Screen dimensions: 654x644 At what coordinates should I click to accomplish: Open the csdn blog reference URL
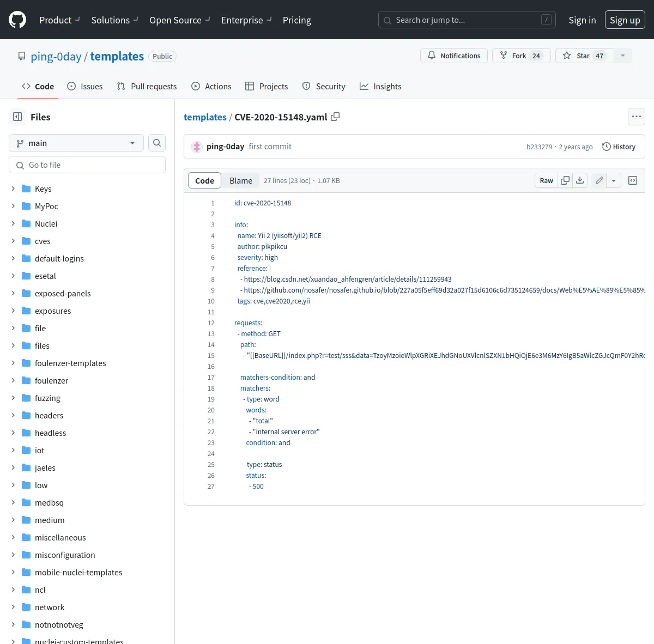348,279
